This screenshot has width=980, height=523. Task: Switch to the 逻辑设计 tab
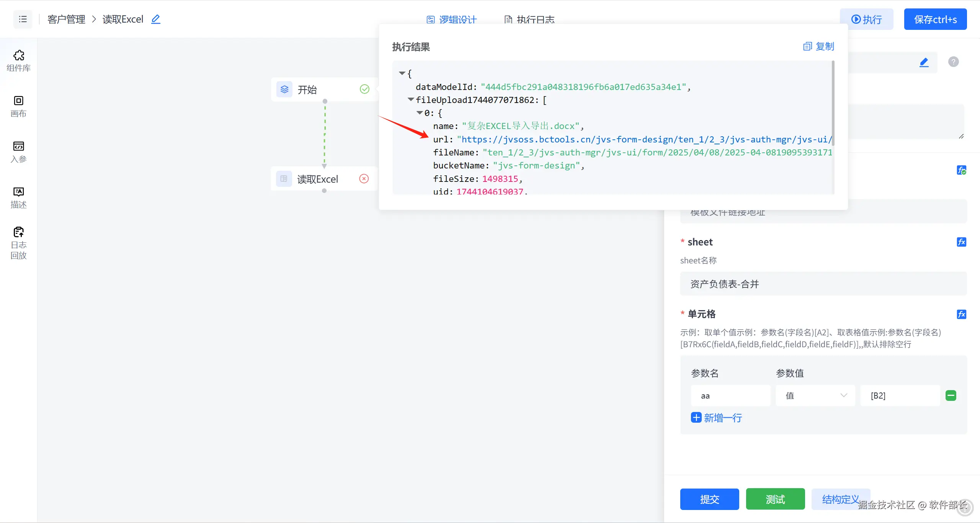click(x=452, y=19)
